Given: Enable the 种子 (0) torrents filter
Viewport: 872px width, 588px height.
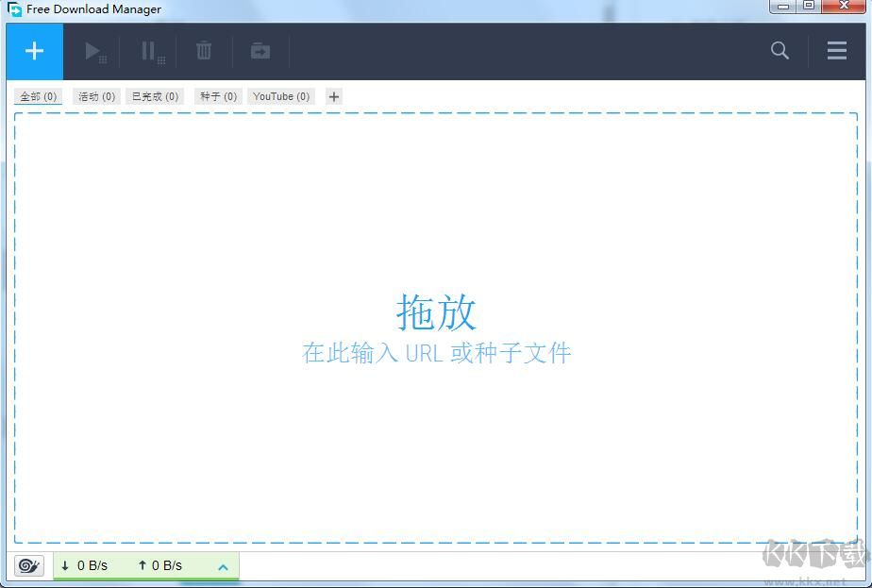Looking at the screenshot, I should pos(217,95).
